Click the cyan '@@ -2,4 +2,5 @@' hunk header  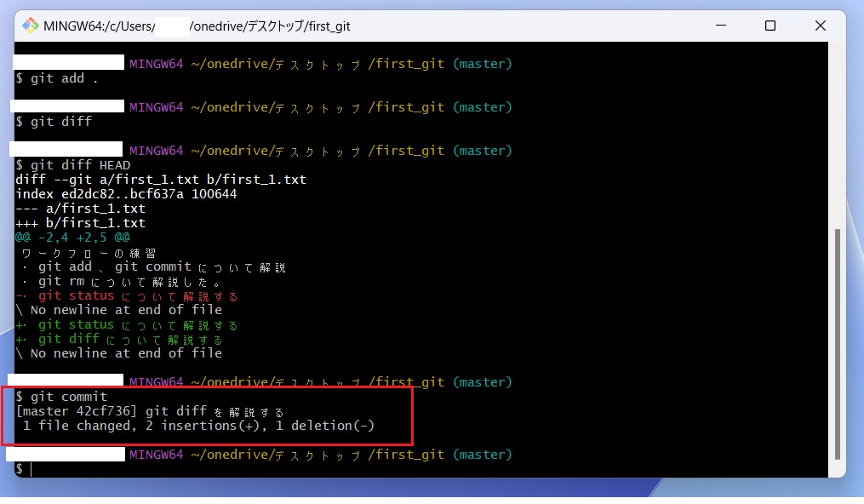tap(72, 238)
